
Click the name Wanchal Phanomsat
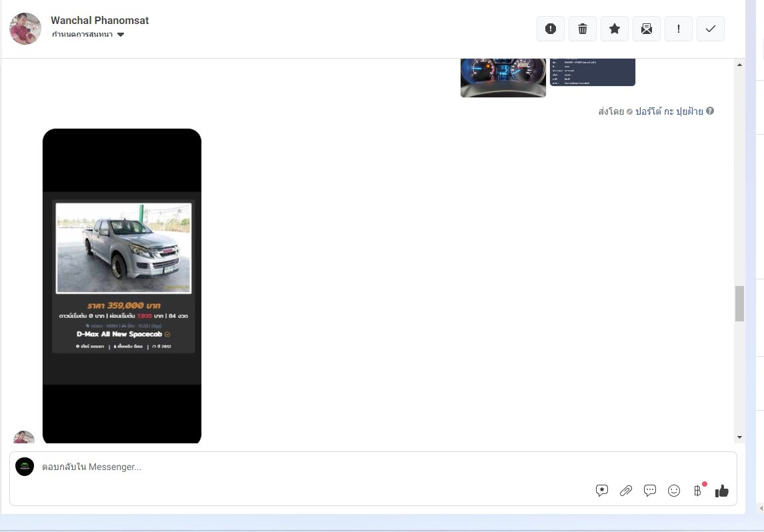pos(100,20)
